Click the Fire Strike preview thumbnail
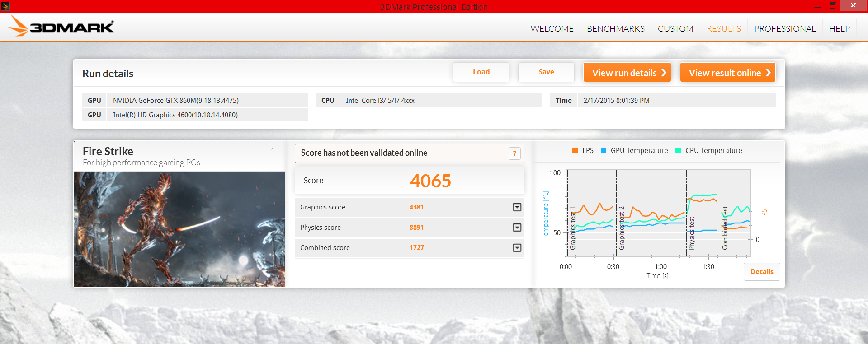This screenshot has height=344, width=868. pos(179,229)
